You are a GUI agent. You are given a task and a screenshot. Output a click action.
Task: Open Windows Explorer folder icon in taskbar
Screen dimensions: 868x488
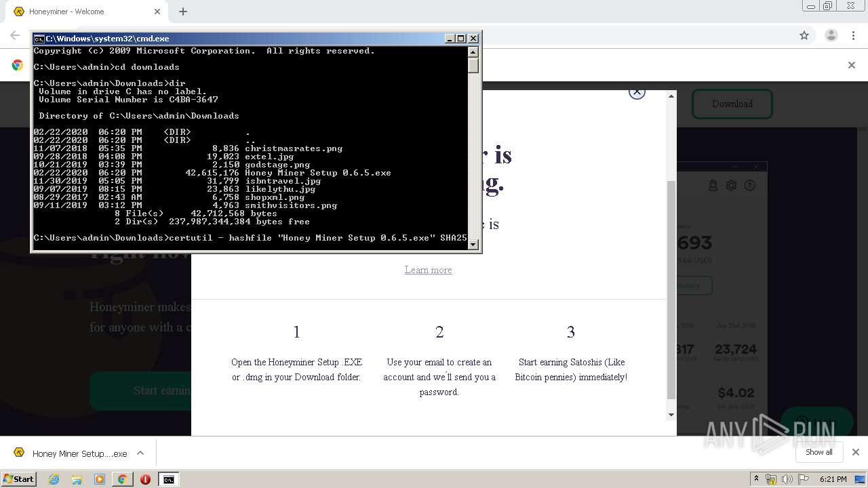(x=77, y=479)
